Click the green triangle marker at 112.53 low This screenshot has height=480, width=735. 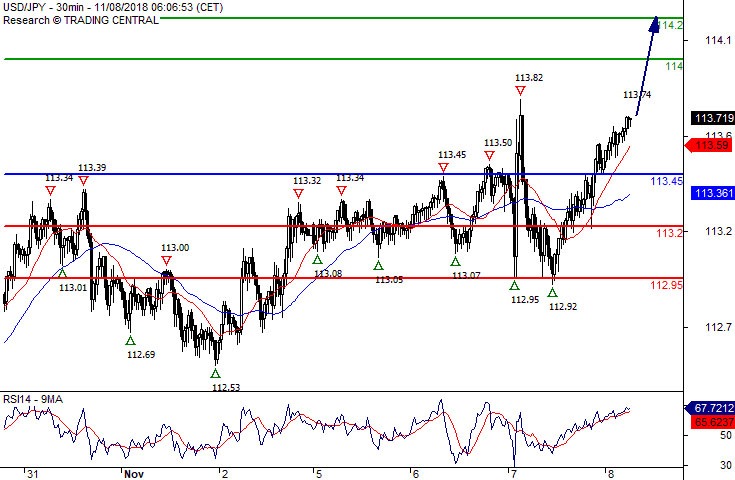click(215, 374)
